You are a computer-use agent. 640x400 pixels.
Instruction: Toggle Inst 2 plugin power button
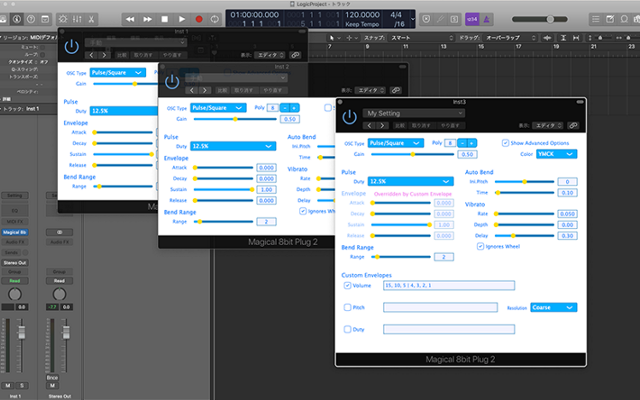pyautogui.click(x=172, y=82)
